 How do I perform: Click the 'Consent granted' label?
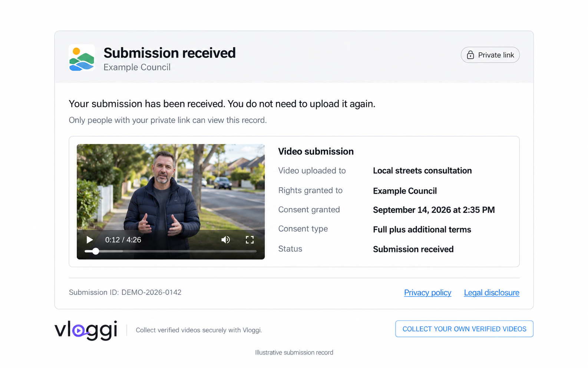(309, 210)
